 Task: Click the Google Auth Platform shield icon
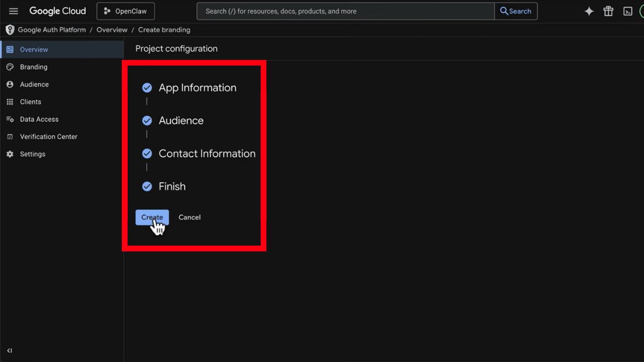pos(10,30)
